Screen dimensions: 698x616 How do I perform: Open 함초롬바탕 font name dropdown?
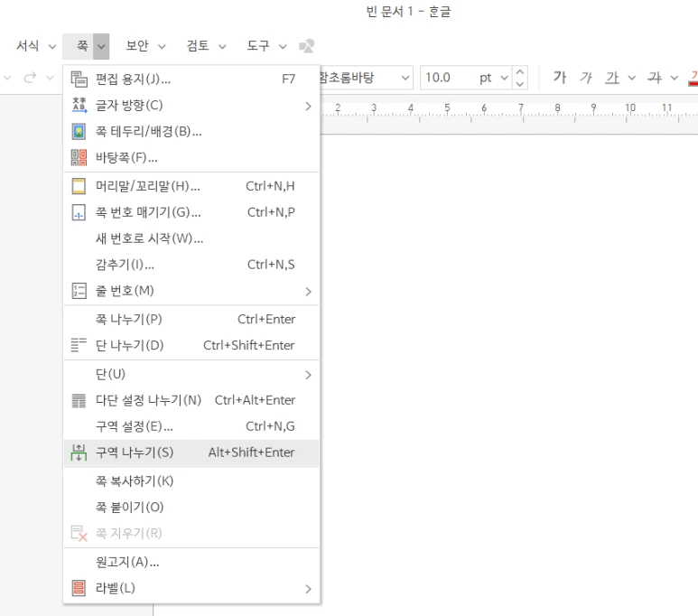tap(405, 78)
